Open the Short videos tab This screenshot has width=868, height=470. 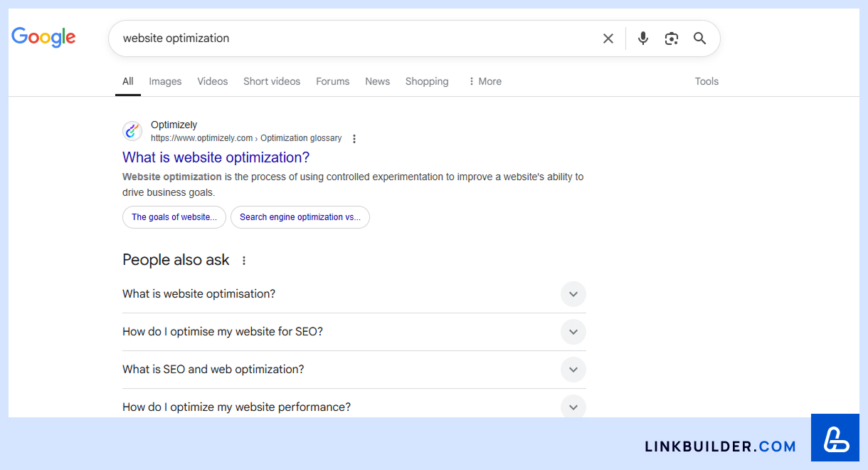(272, 81)
